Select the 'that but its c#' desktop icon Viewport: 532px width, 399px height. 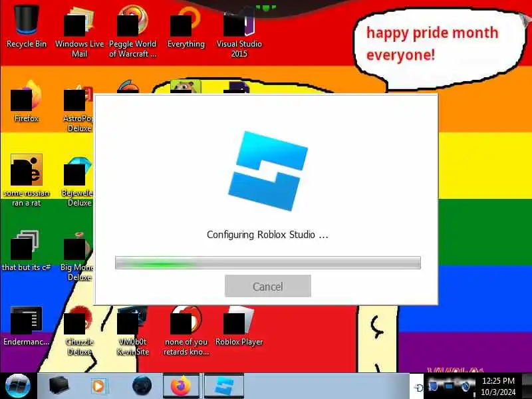click(x=27, y=251)
